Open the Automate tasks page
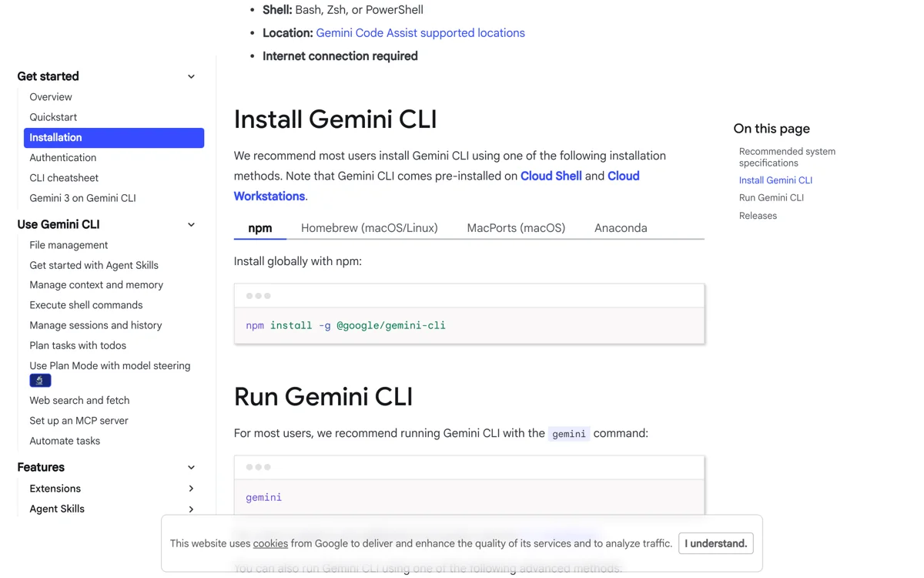 [x=65, y=441]
